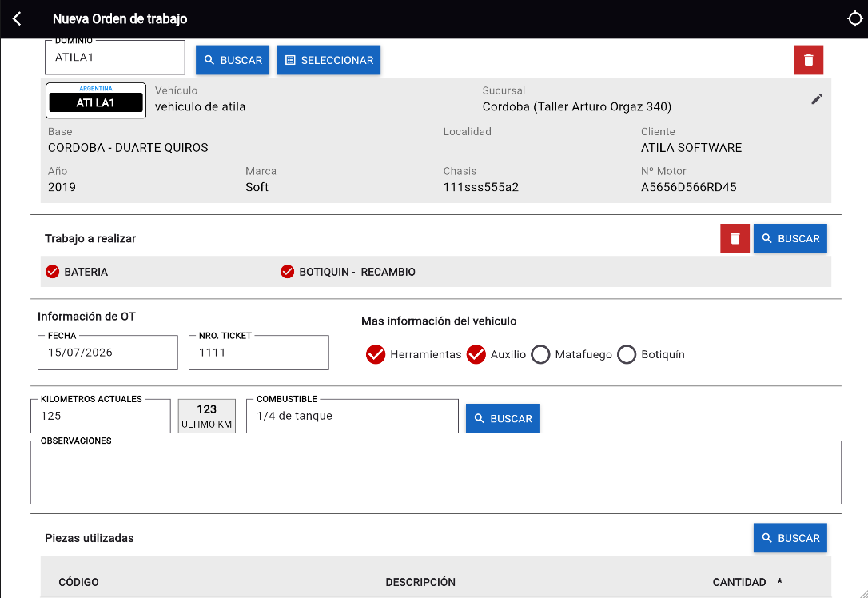
Task: Click the ATI LA1 license plate image
Action: (x=96, y=100)
